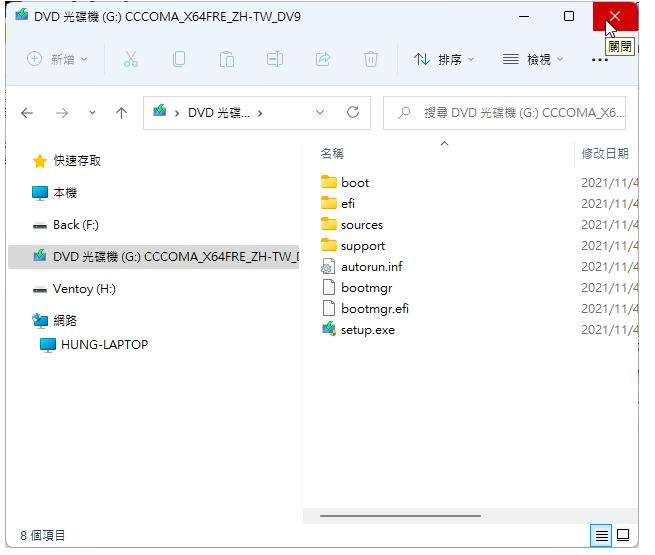Select DVD 光碟機 (G:) in navigation pane

(154, 257)
